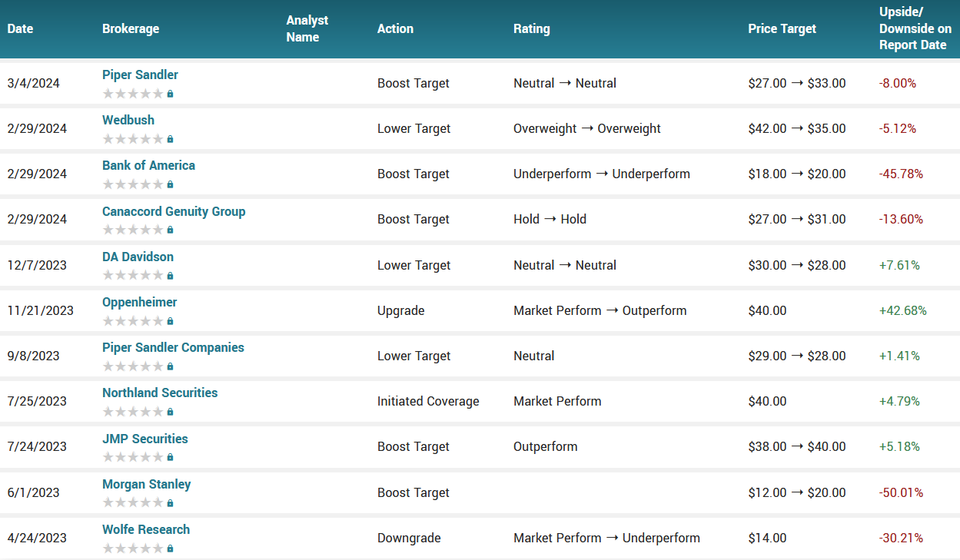Click the lock icon under DA Davidson
Image resolution: width=960 pixels, height=560 pixels.
[170, 276]
